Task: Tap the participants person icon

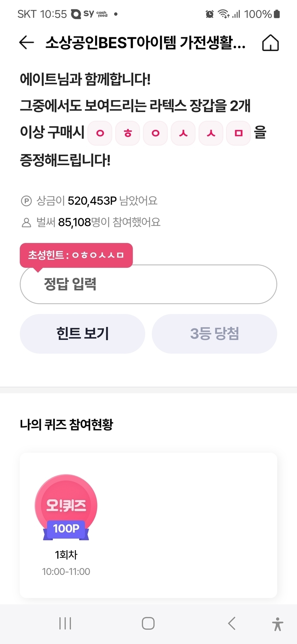Action: (26, 222)
